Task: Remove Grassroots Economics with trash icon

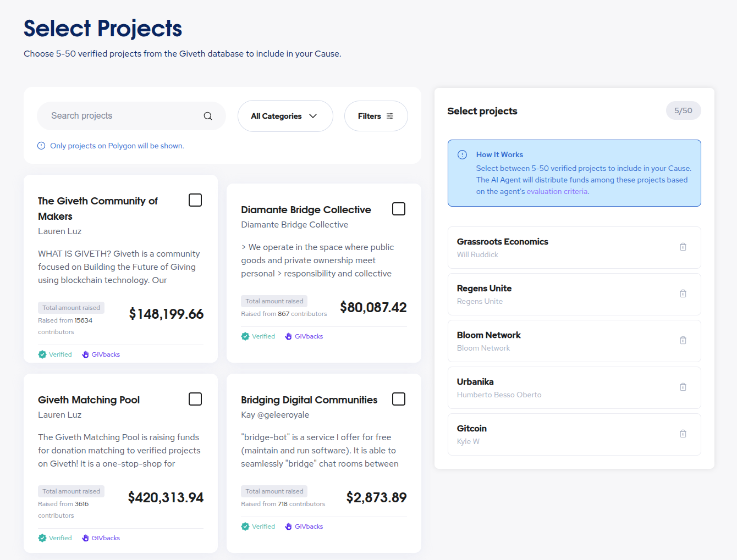Action: (x=683, y=247)
